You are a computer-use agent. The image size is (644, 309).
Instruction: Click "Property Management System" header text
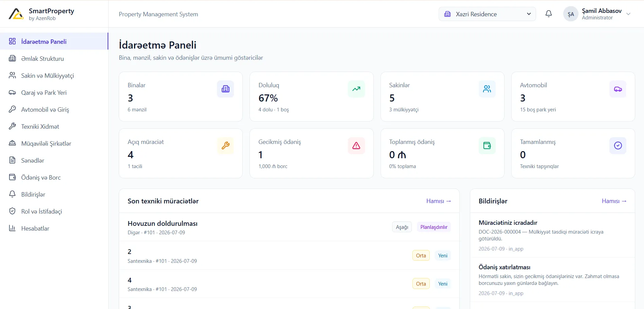pyautogui.click(x=158, y=14)
